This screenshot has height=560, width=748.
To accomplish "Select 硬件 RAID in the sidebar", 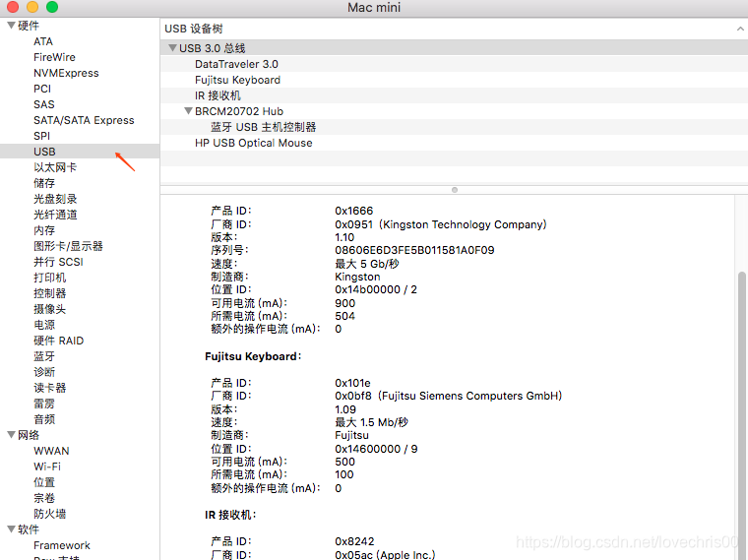I will (x=59, y=341).
